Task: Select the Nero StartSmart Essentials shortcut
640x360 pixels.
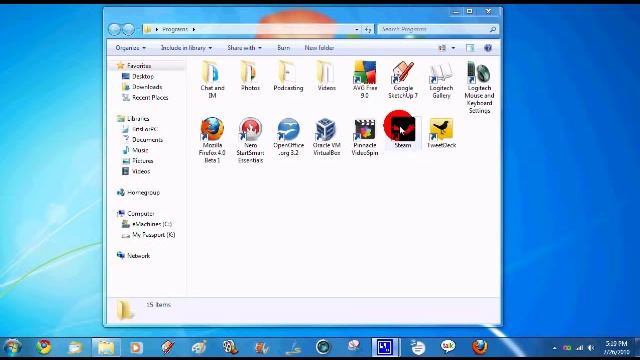Action: point(250,140)
